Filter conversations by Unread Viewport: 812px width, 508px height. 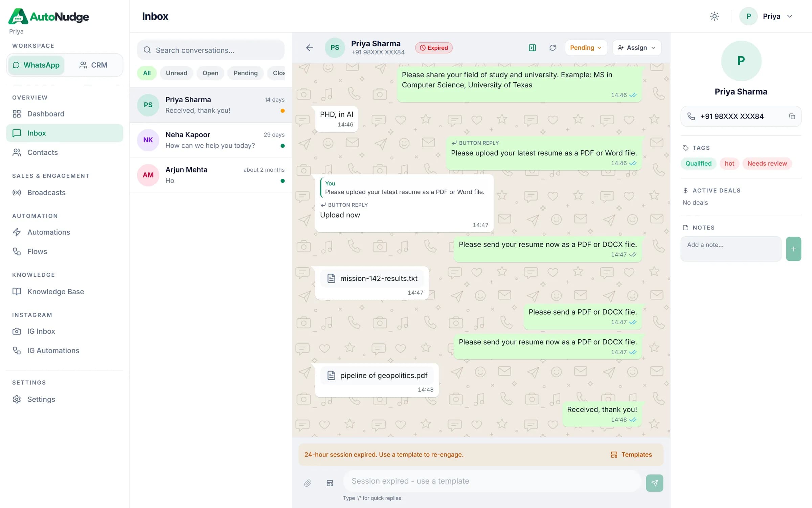point(176,73)
